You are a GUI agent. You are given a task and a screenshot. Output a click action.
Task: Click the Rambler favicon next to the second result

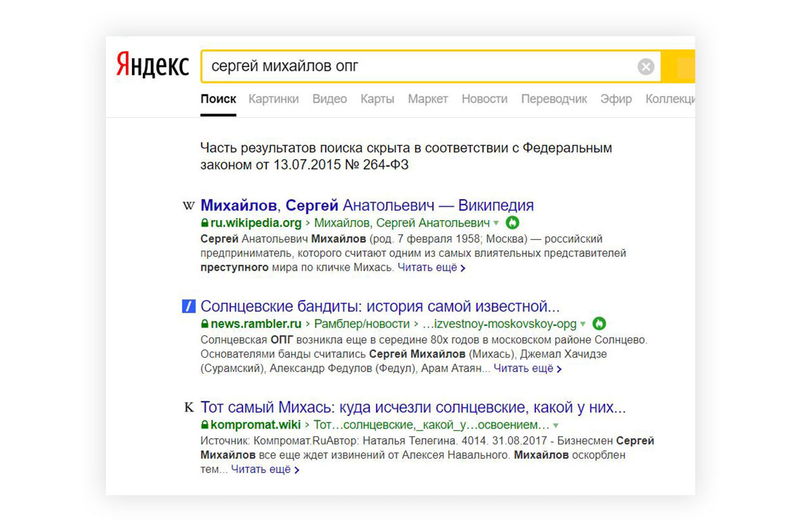click(x=188, y=307)
